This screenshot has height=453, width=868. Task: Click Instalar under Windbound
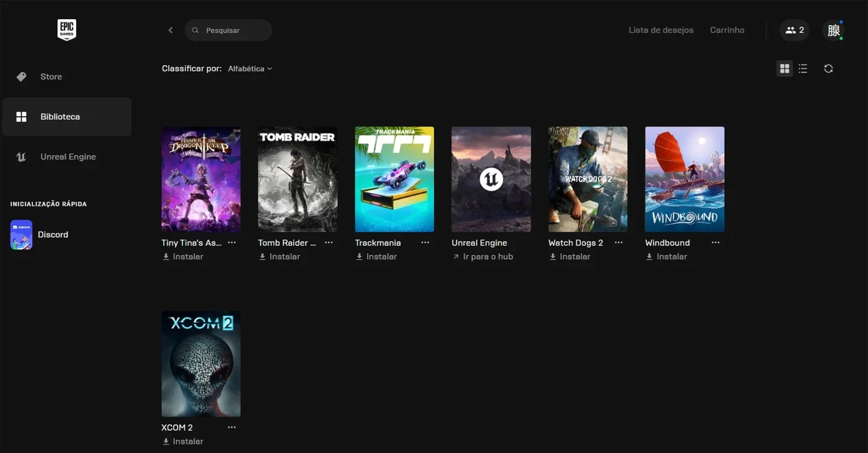tap(671, 257)
